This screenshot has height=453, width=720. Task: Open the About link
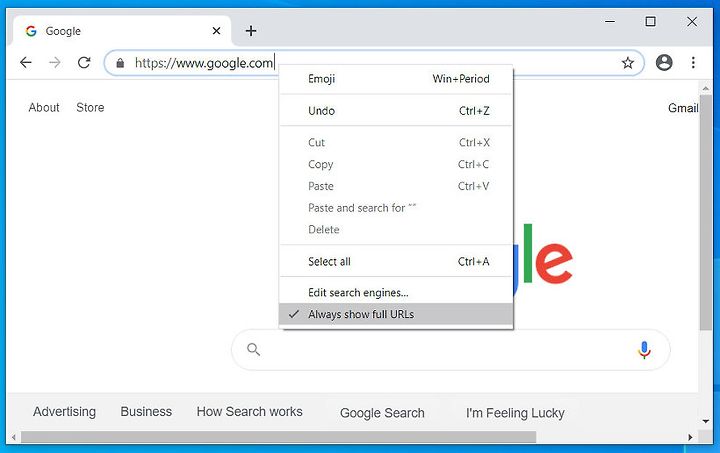[x=44, y=107]
